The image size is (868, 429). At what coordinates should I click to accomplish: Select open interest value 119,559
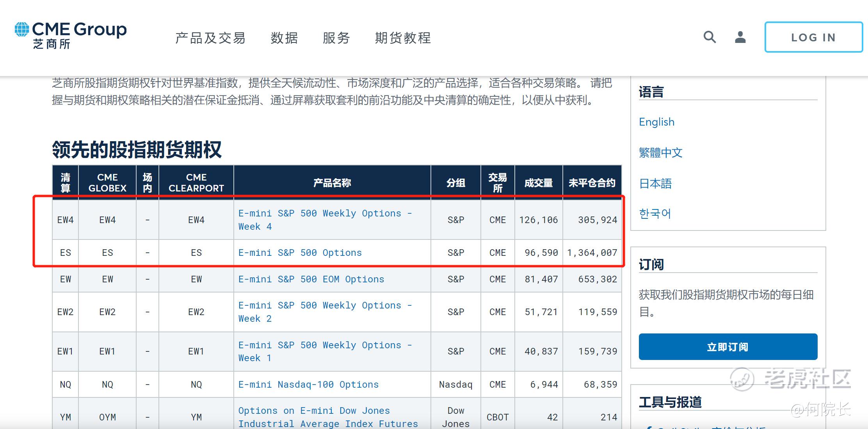tap(598, 312)
